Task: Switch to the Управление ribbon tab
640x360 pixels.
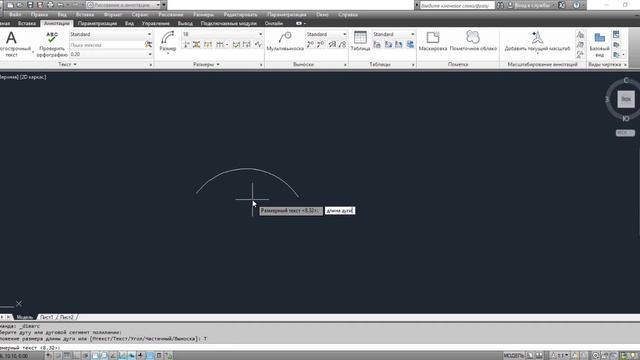Action: click(156, 23)
